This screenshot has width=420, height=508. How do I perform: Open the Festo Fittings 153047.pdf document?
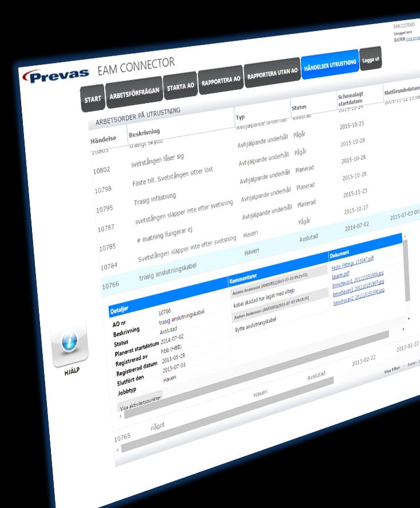352,263
